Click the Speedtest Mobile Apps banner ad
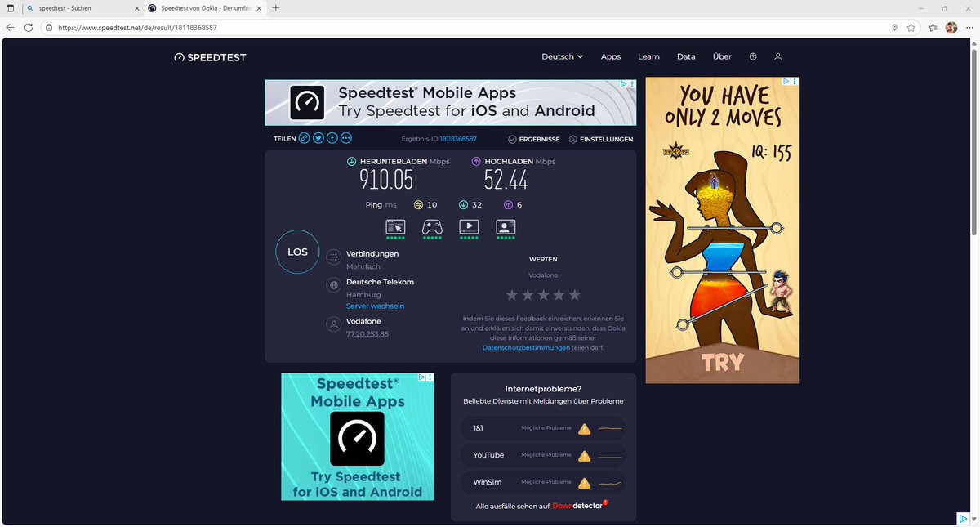This screenshot has width=980, height=527. point(450,102)
